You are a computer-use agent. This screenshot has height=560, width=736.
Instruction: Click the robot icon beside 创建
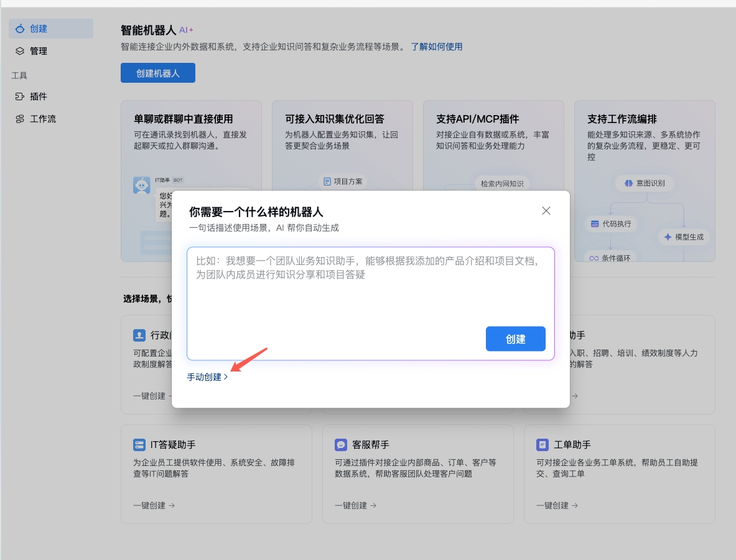[20, 29]
